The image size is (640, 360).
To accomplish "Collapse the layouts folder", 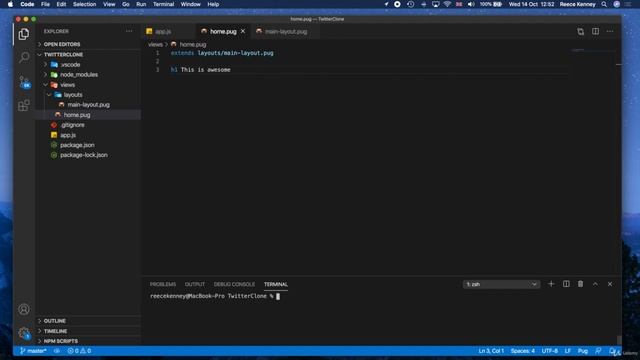I will pos(73,95).
